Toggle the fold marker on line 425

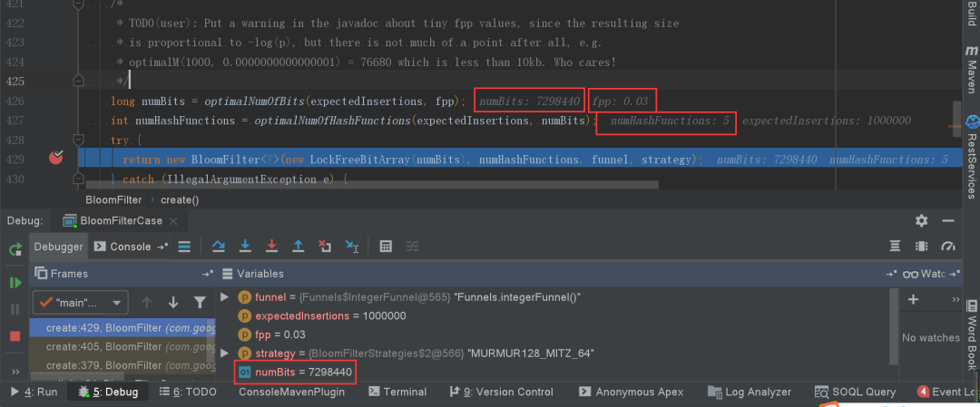(78, 82)
